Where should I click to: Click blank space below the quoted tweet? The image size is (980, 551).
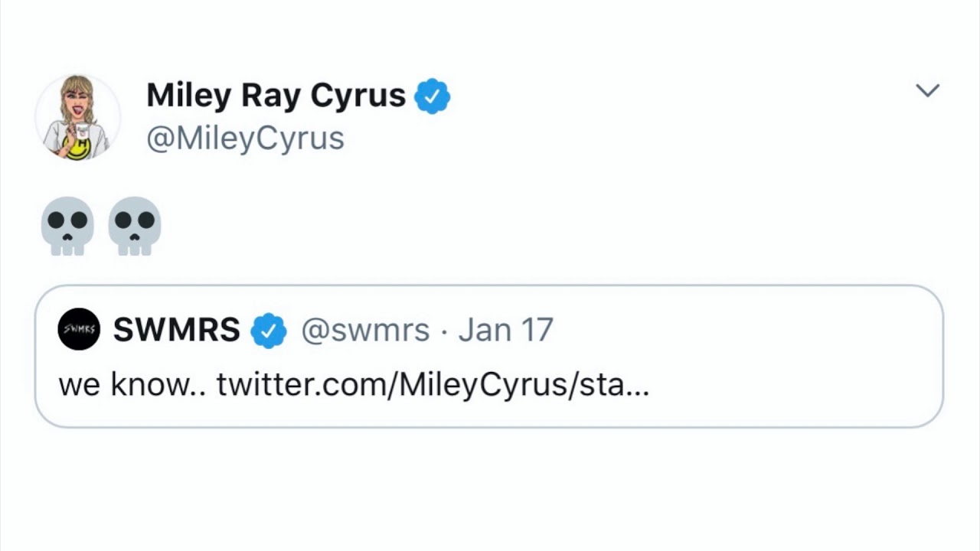tap(490, 490)
